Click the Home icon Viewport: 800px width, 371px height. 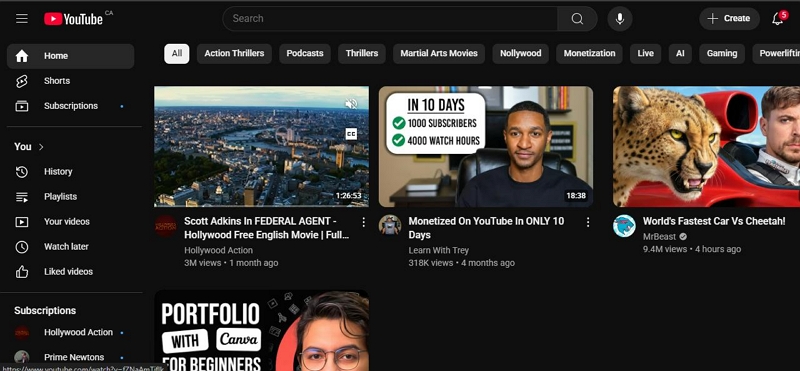pyautogui.click(x=22, y=56)
